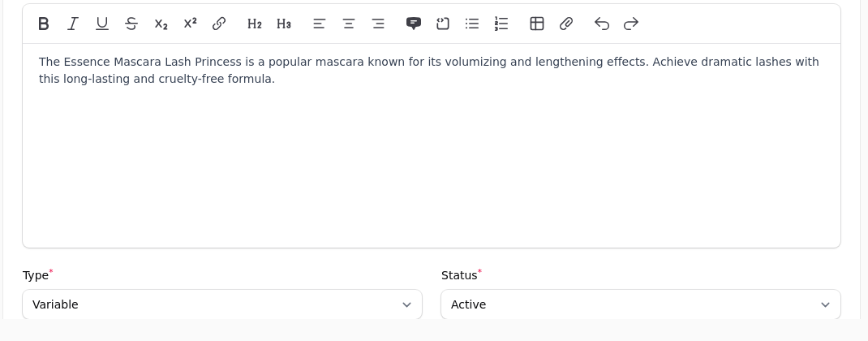The height and width of the screenshot is (341, 868).
Task: Apply subscript formatting
Action: pos(161,24)
